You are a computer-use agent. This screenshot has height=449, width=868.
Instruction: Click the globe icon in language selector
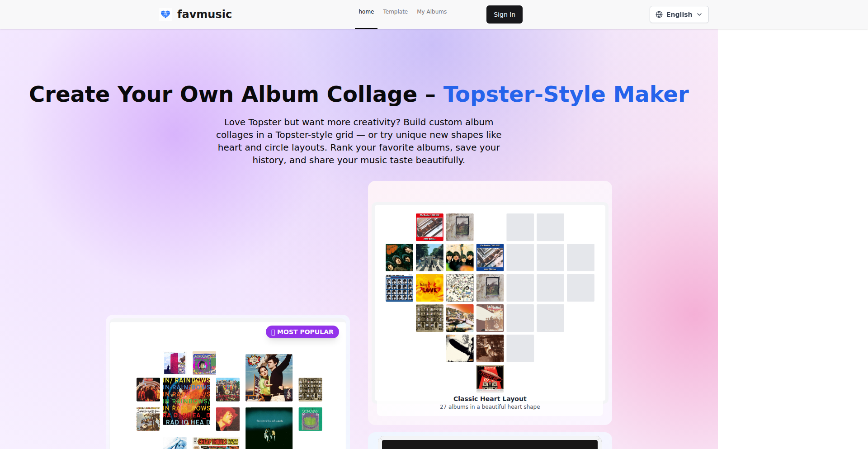(x=659, y=14)
